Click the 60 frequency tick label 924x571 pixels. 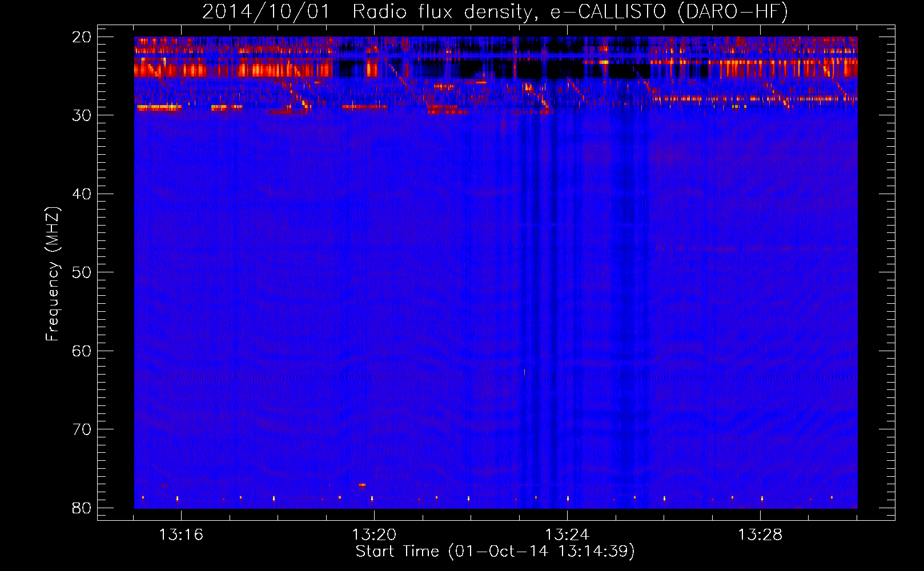(82, 351)
